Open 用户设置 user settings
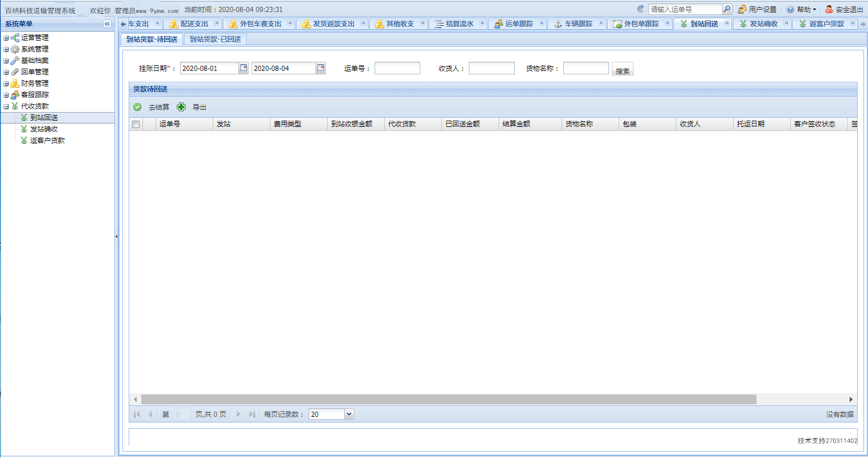 758,9
